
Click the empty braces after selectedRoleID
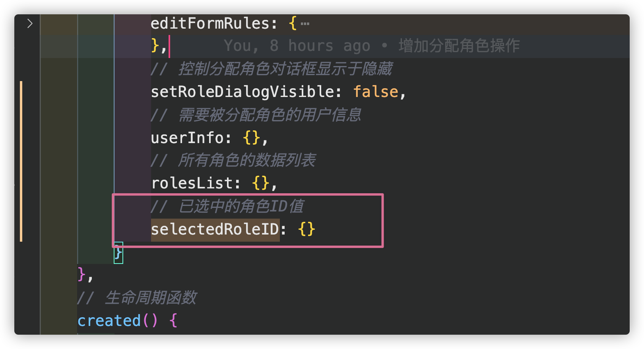307,229
